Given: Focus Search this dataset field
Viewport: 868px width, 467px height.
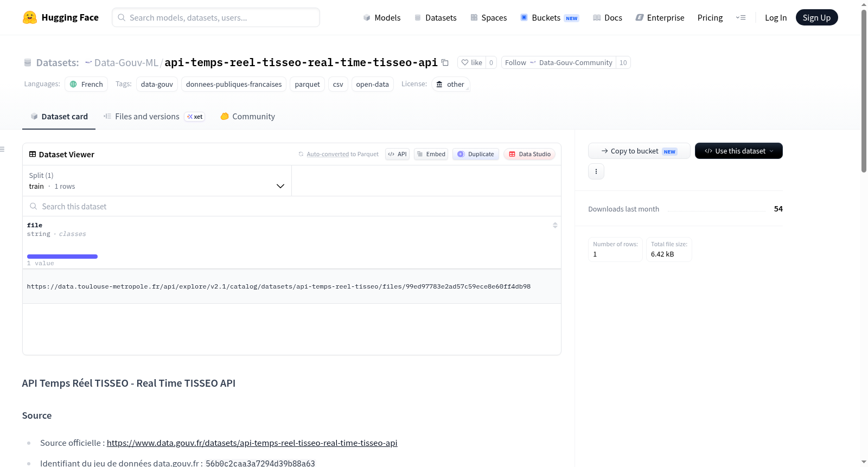Looking at the screenshot, I should pos(292,207).
